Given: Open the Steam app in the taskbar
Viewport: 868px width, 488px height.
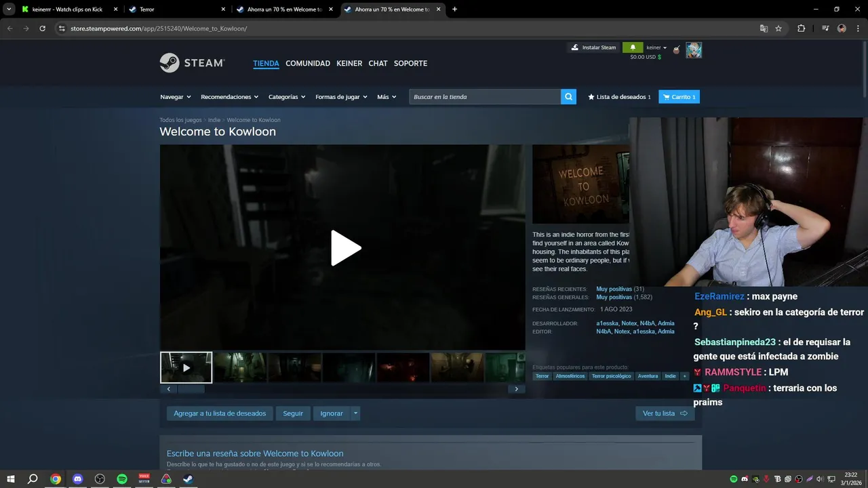Looking at the screenshot, I should pos(188,479).
